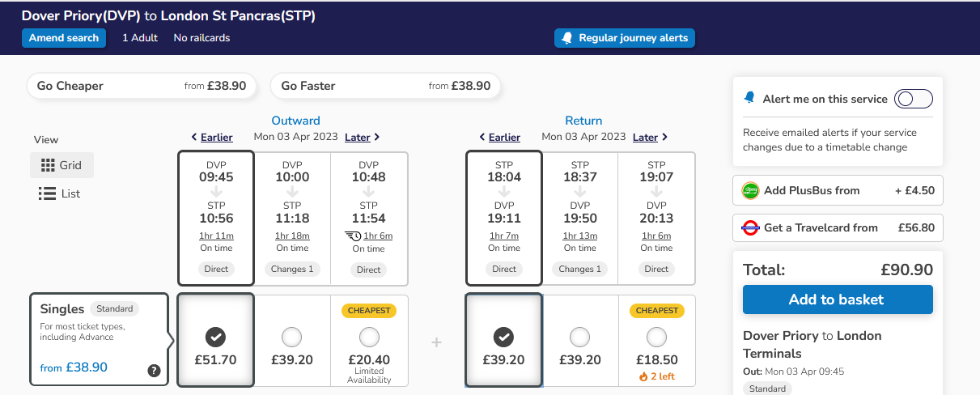
Task: Show earlier outward trains
Action: (212, 138)
